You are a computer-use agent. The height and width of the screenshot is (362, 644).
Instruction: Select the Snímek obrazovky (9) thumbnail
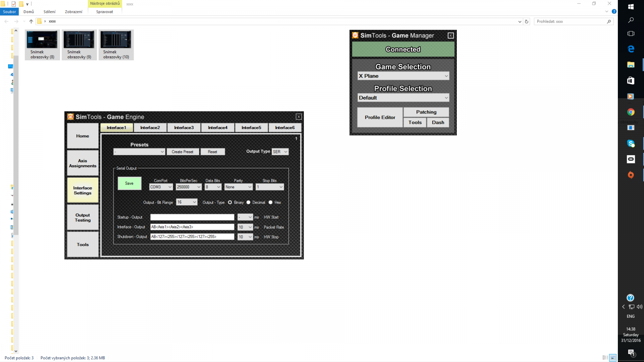[x=79, y=45]
